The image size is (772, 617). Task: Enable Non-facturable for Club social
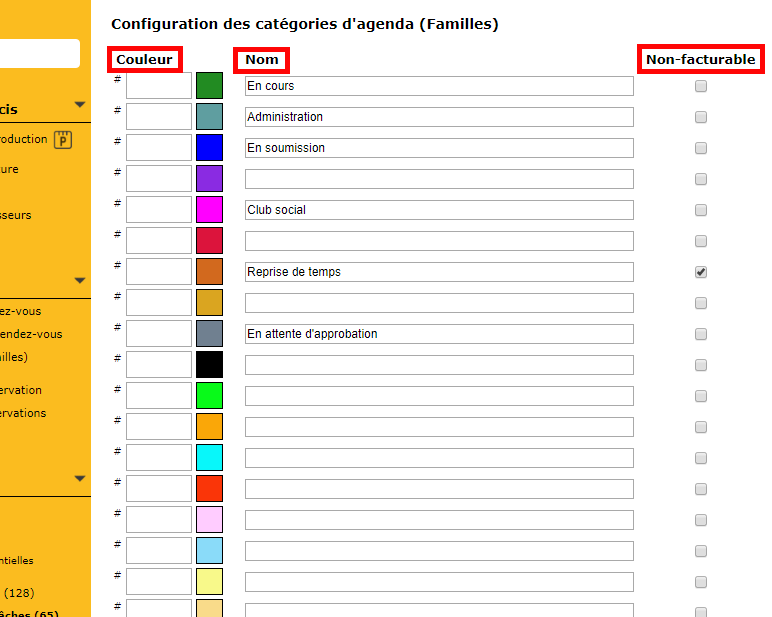pyautogui.click(x=701, y=210)
